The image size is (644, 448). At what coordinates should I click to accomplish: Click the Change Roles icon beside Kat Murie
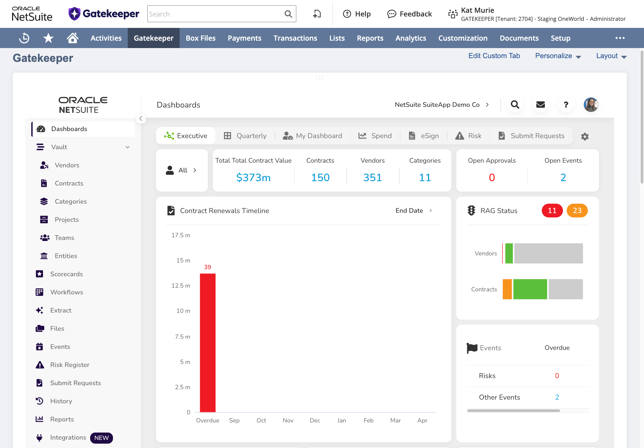pyautogui.click(x=452, y=14)
